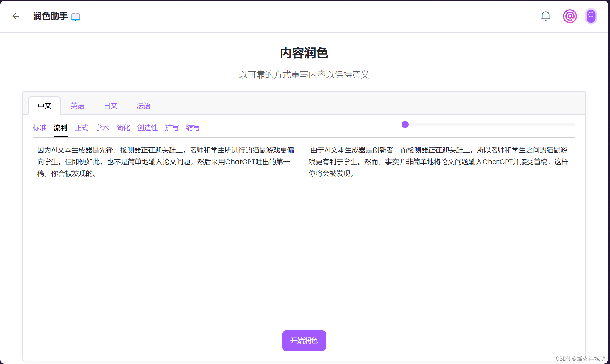This screenshot has width=610, height=364.
Task: Click the back arrow icon
Action: [16, 16]
